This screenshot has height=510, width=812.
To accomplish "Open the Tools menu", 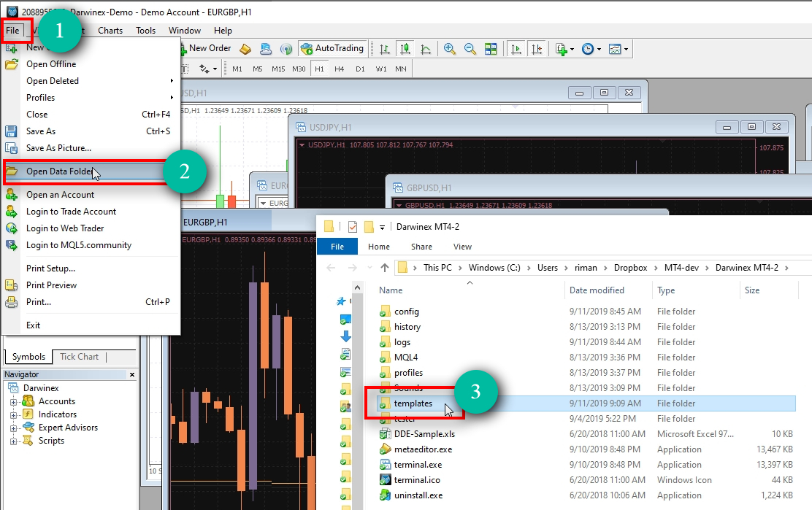I will 145,31.
